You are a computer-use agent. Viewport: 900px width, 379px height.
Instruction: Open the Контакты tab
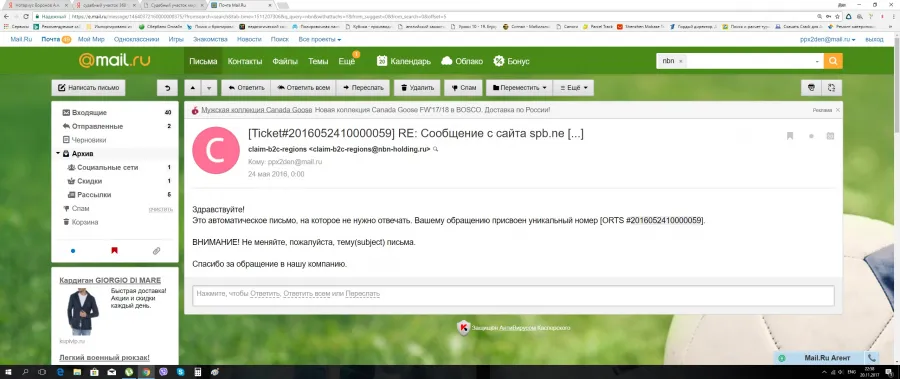pos(245,61)
